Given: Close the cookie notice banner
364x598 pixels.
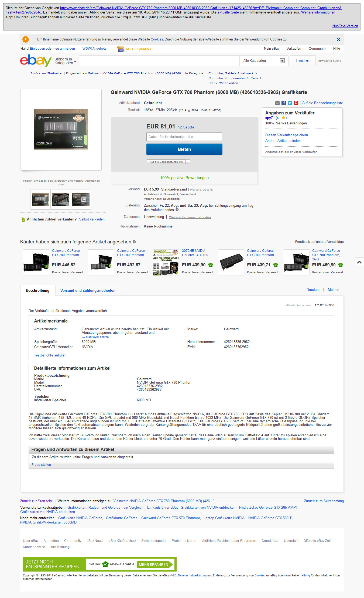Looking at the screenshot, I should click(x=338, y=39).
